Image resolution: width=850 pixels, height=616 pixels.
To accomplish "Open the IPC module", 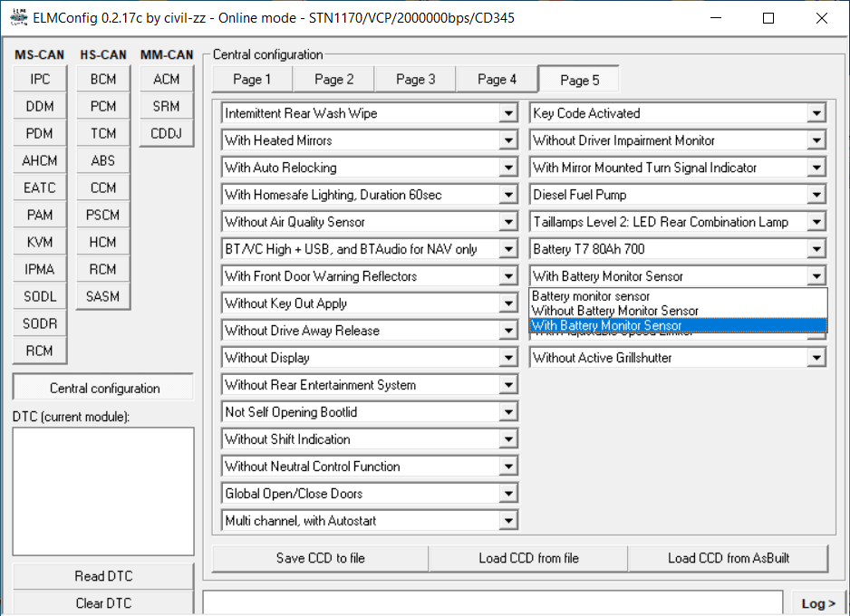I will (40, 79).
